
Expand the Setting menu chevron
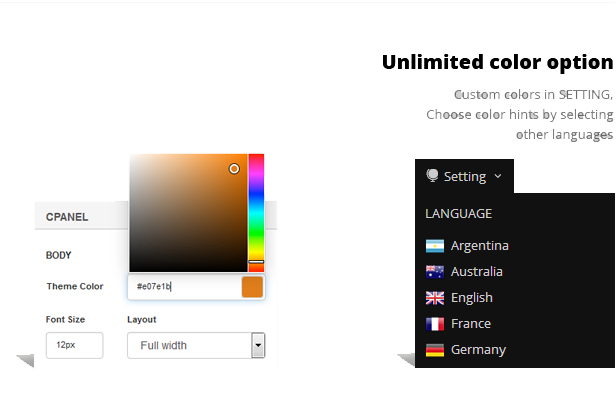click(x=497, y=177)
